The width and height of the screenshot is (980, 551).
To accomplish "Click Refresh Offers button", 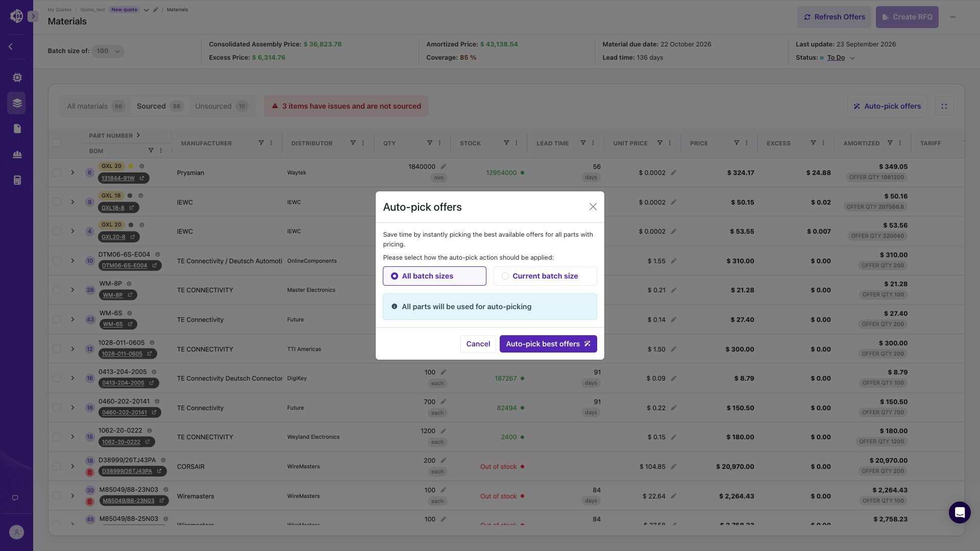I will [835, 17].
